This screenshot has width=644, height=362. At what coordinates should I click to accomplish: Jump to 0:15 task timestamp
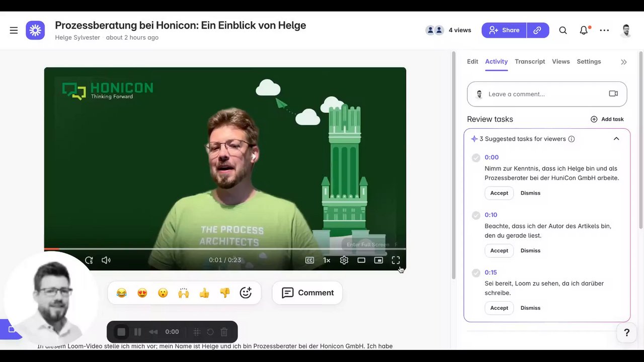[491, 272]
